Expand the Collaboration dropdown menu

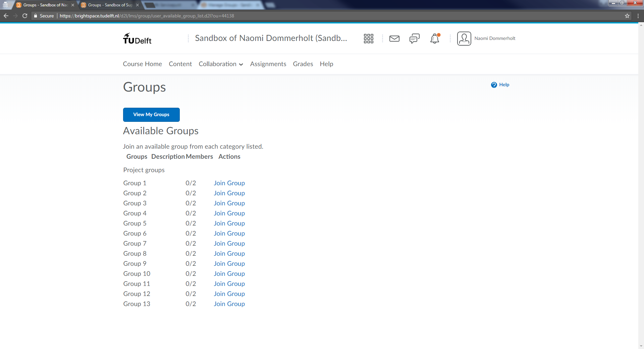(220, 64)
